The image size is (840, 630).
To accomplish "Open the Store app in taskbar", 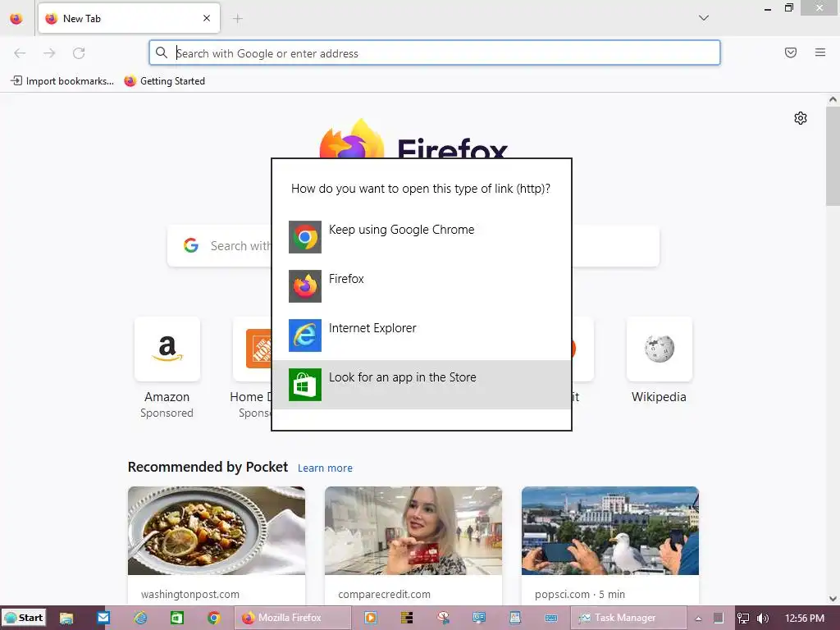I will point(177,618).
